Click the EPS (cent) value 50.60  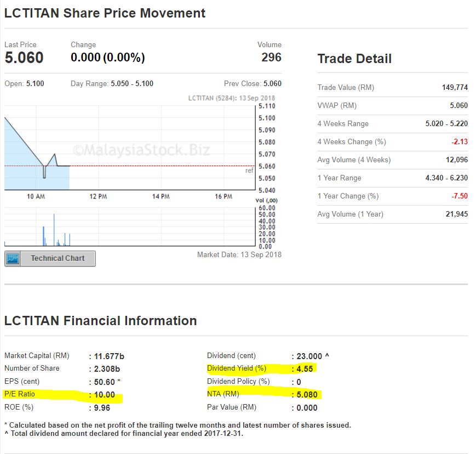(105, 382)
